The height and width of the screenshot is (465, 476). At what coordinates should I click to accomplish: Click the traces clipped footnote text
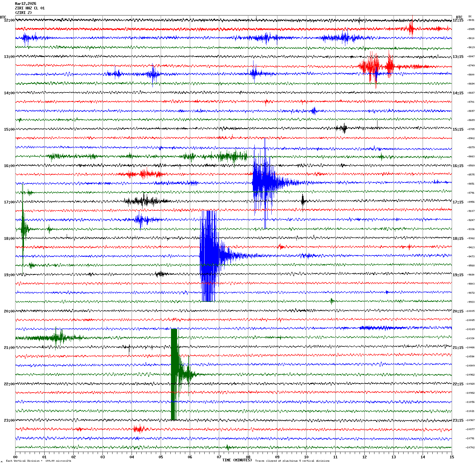[x=292, y=461]
